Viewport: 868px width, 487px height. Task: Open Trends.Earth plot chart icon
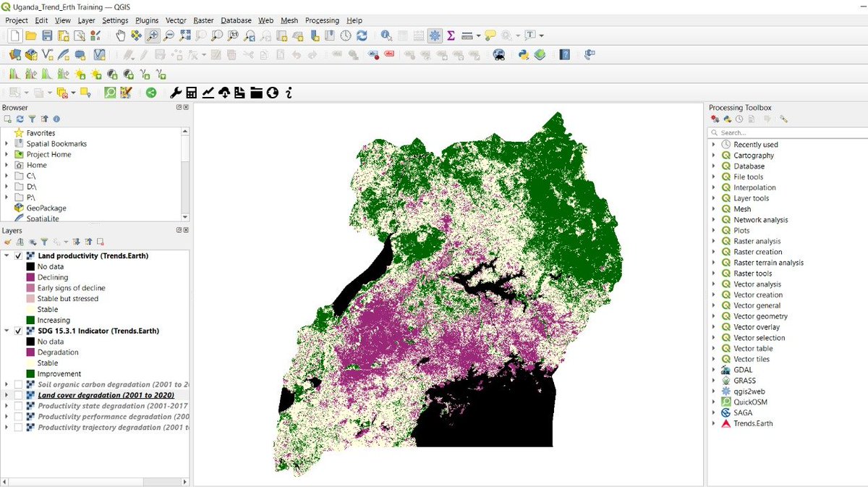pos(208,93)
